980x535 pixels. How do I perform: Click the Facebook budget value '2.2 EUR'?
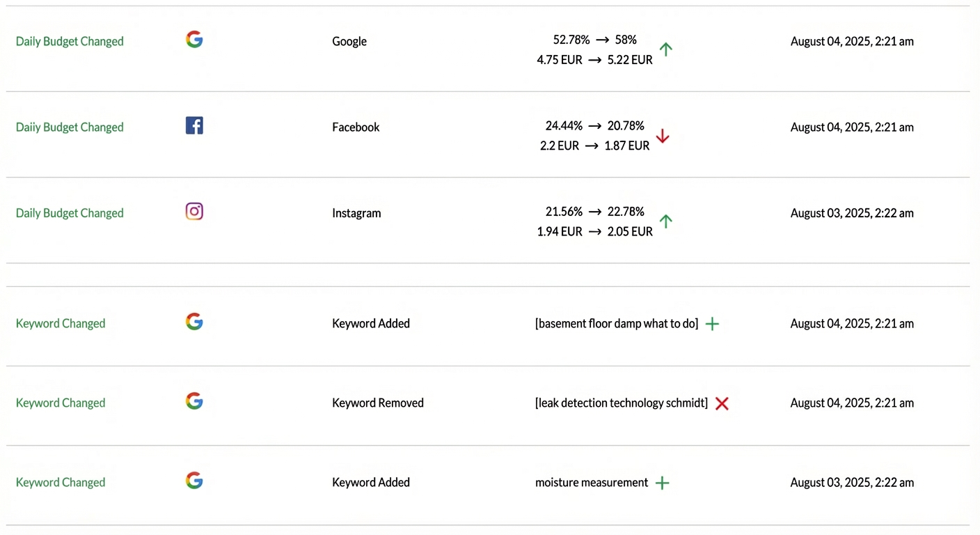pos(560,145)
